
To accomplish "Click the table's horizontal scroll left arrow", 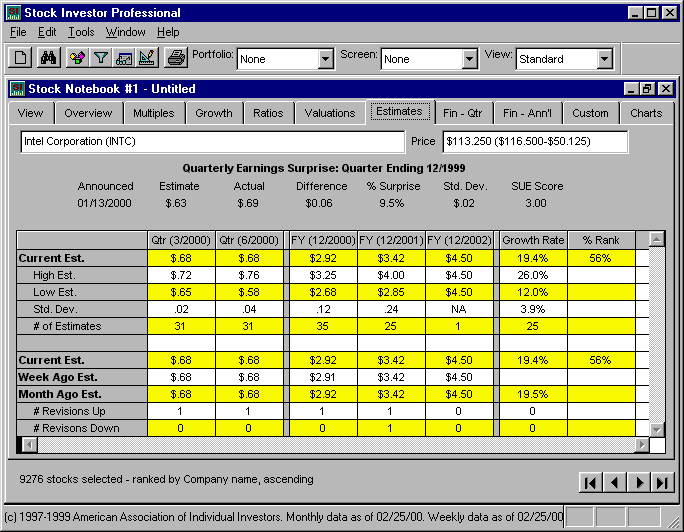I will 30,445.
